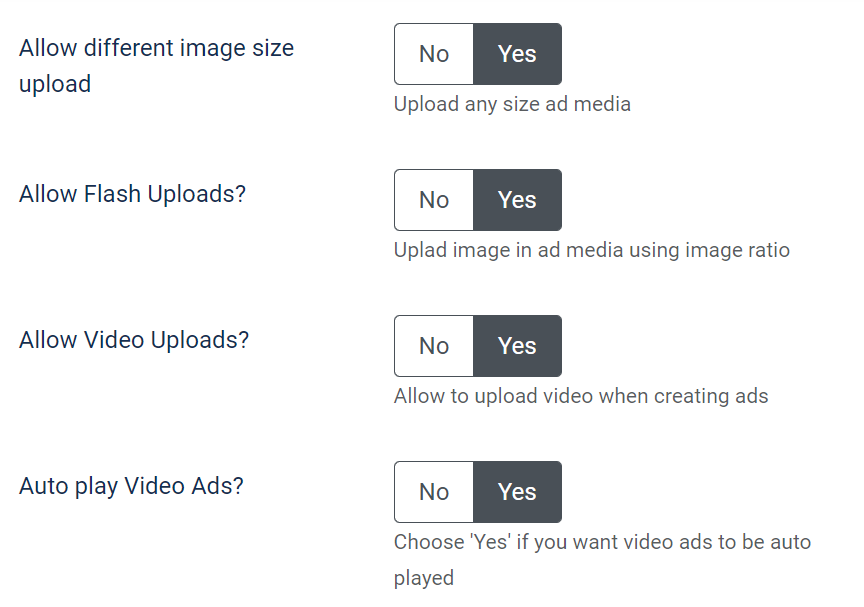Click the word 'played' on the last line
This screenshot has height=607, width=864.
tap(424, 578)
